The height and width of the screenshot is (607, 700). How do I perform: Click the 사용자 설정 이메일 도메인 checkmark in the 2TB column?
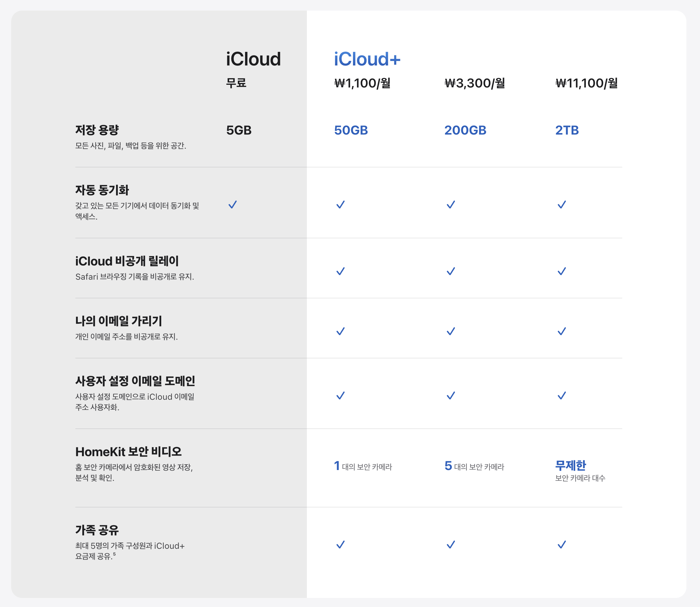pyautogui.click(x=562, y=396)
